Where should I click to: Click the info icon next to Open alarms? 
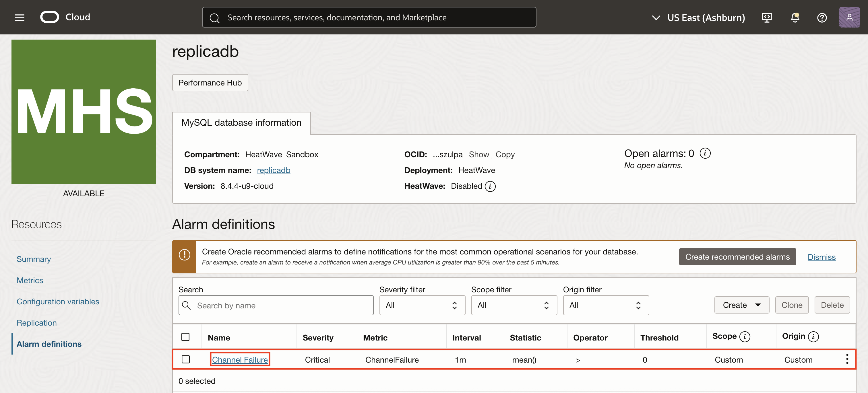click(706, 153)
